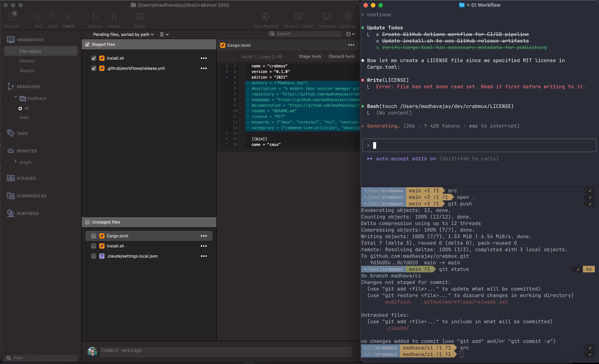Click the Tags label icon

11,133
